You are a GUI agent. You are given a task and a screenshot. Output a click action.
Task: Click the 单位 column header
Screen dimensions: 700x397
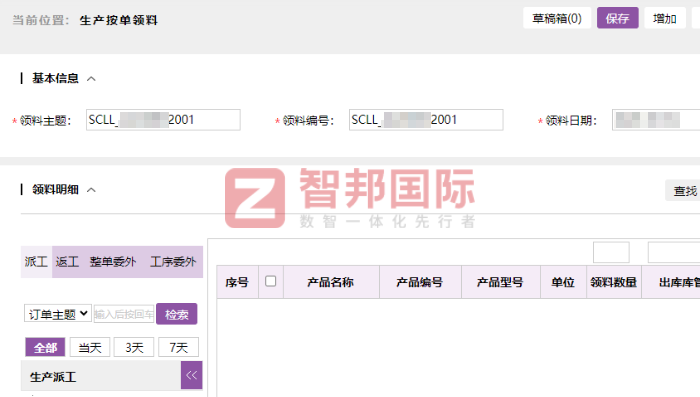pos(563,282)
